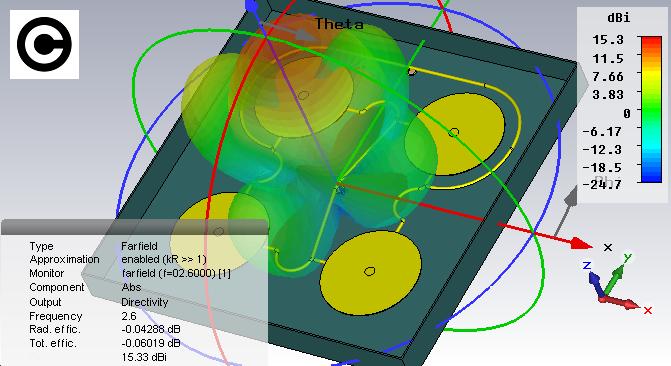Click the farfield monitor entry text
Image resolution: width=671 pixels, height=366 pixels.
(x=176, y=273)
